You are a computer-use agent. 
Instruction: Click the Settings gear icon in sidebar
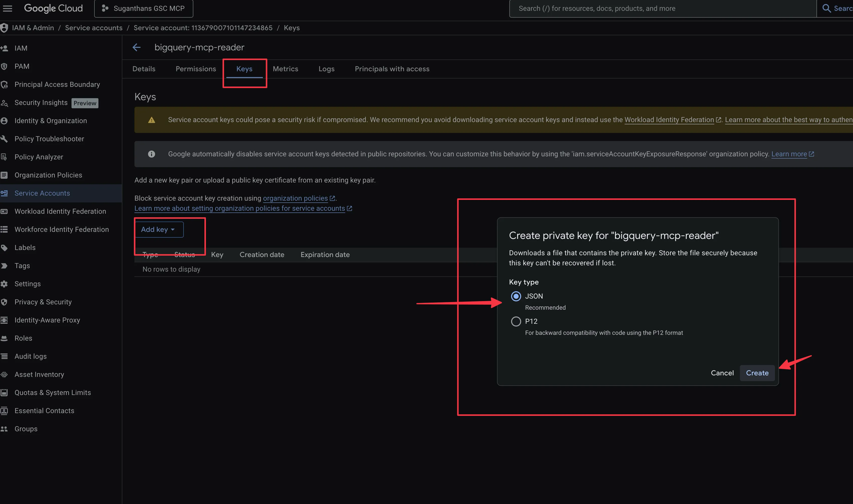click(x=5, y=284)
